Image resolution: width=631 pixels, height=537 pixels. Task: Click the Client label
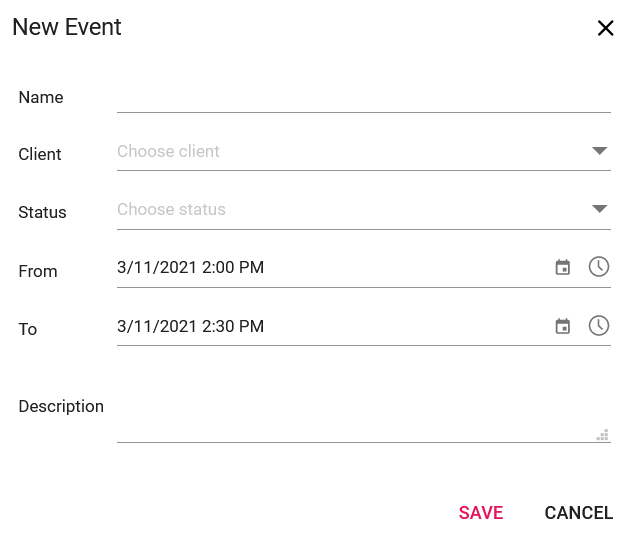(39, 154)
